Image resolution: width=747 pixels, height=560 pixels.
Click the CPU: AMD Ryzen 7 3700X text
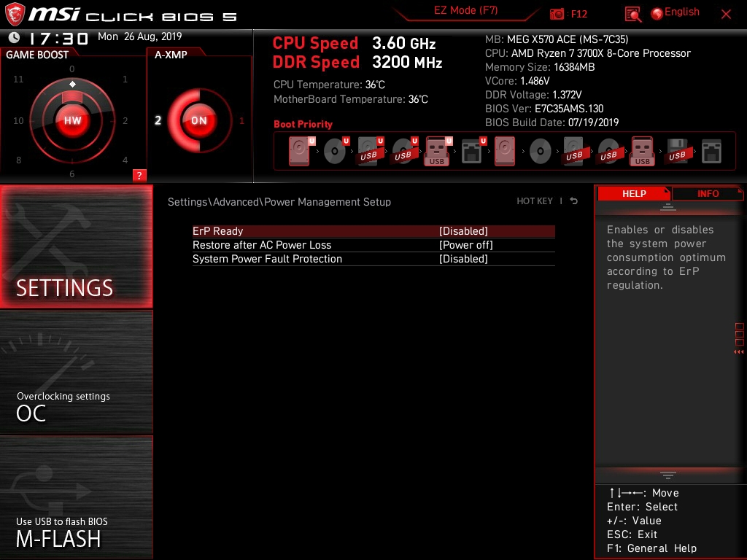588,53
